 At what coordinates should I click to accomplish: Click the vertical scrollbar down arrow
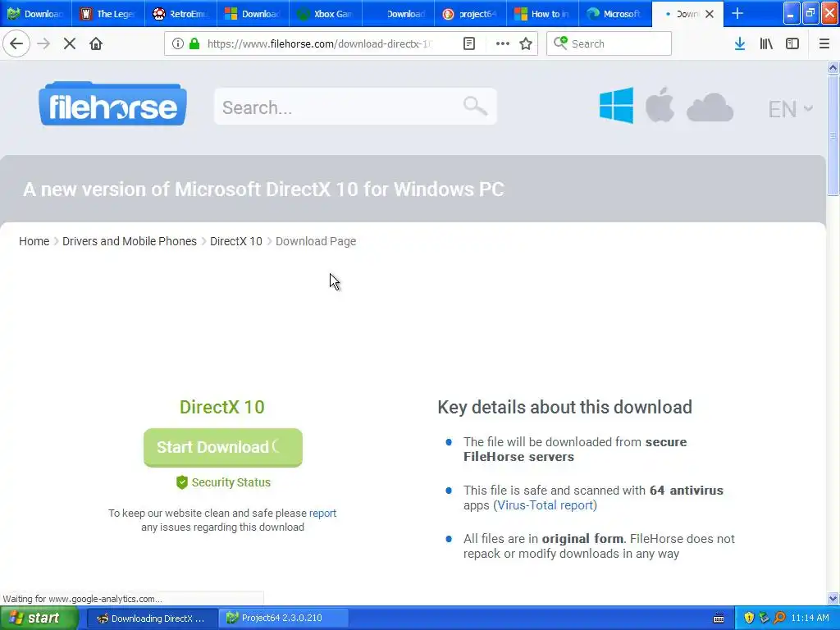(833, 598)
